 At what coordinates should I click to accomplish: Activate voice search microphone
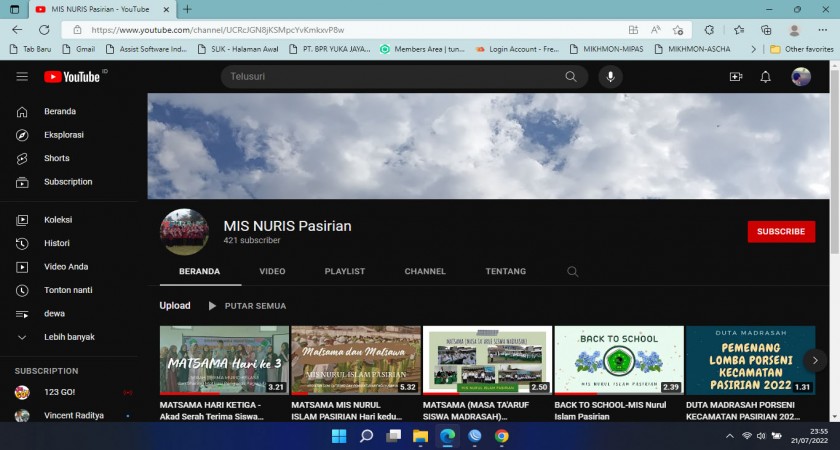[x=610, y=77]
